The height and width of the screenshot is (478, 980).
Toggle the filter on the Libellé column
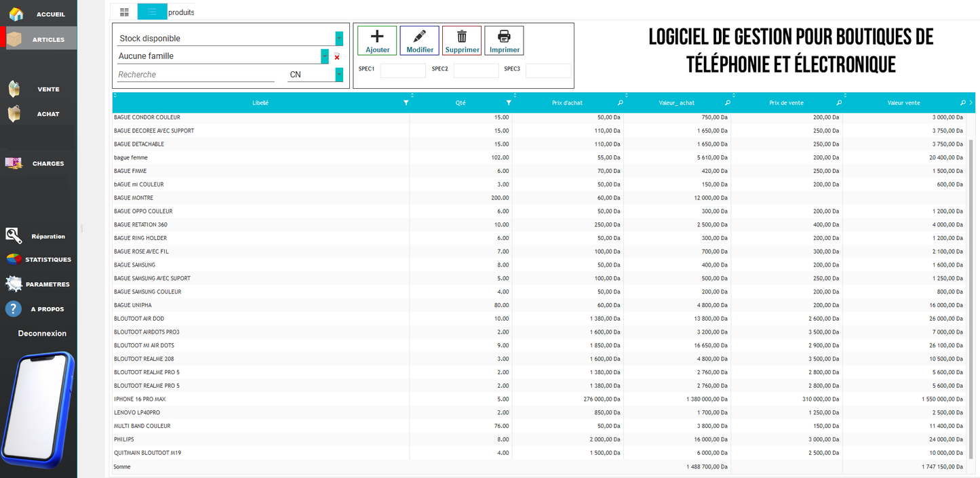coord(406,102)
